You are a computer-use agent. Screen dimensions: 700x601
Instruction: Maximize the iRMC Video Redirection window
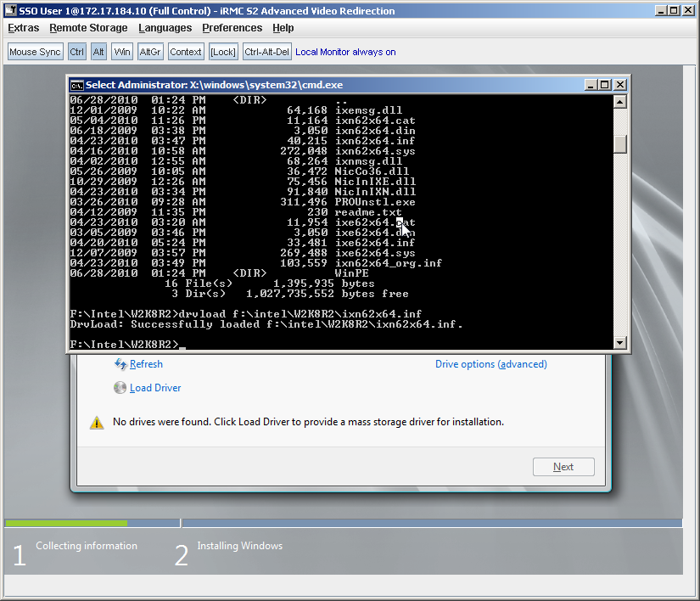click(x=674, y=10)
